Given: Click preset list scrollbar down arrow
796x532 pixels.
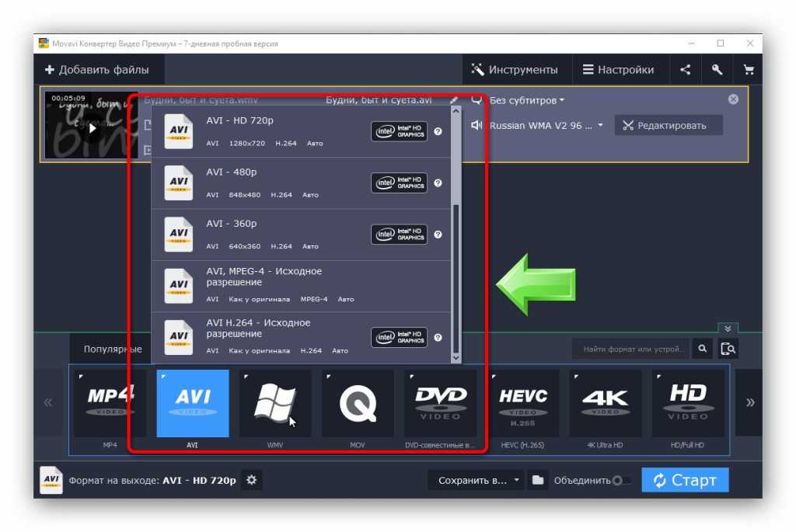Looking at the screenshot, I should coord(456,358).
